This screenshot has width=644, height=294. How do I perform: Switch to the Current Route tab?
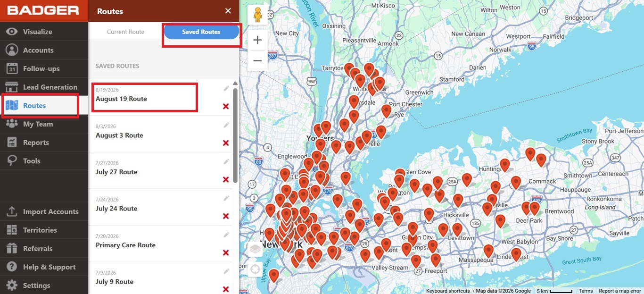coord(125,32)
